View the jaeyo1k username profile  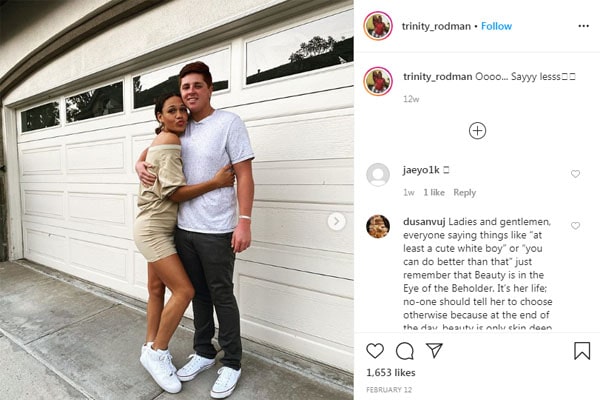coord(421,170)
